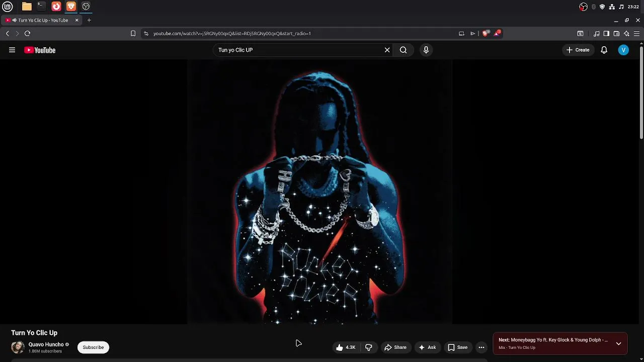
Task: Click the page vertical scrollbar thumb
Action: tap(641, 93)
